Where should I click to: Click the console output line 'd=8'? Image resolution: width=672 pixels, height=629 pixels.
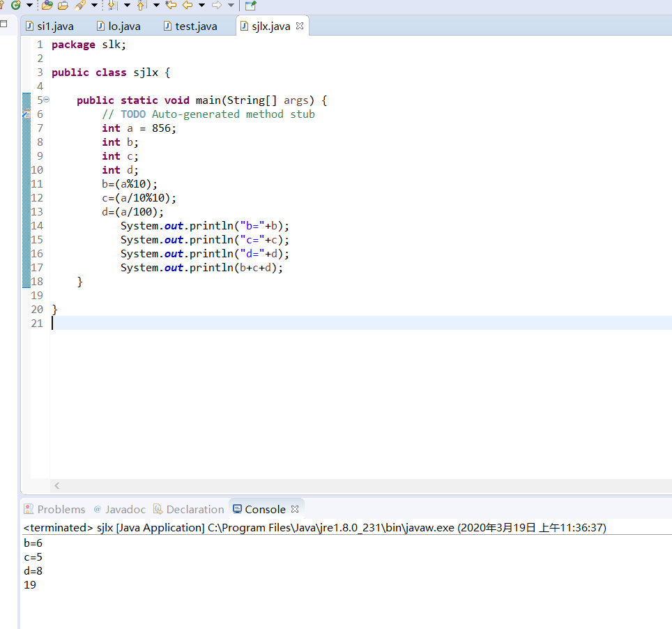pos(33,570)
